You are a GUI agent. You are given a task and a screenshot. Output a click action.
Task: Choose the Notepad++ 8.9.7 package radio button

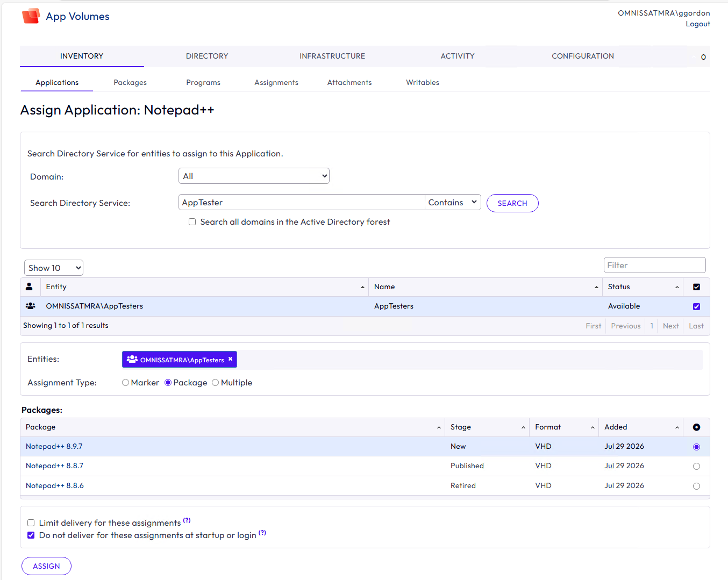tap(696, 447)
